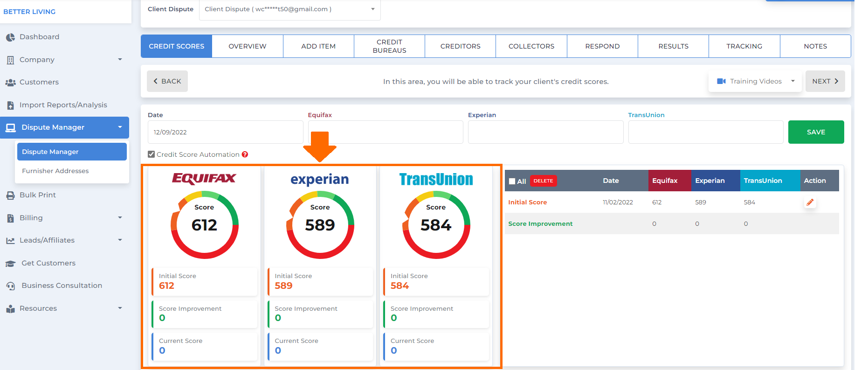
Task: Click the Equifax column header in table
Action: click(x=669, y=181)
